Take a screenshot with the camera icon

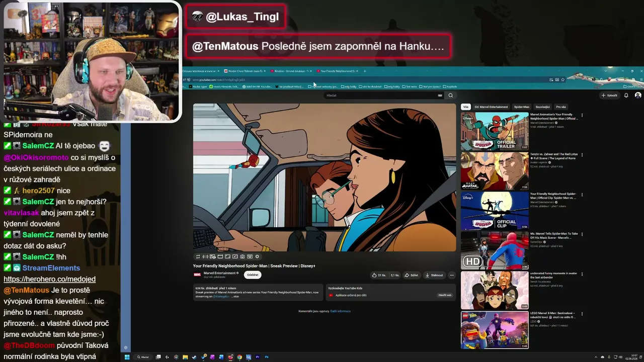click(x=242, y=256)
